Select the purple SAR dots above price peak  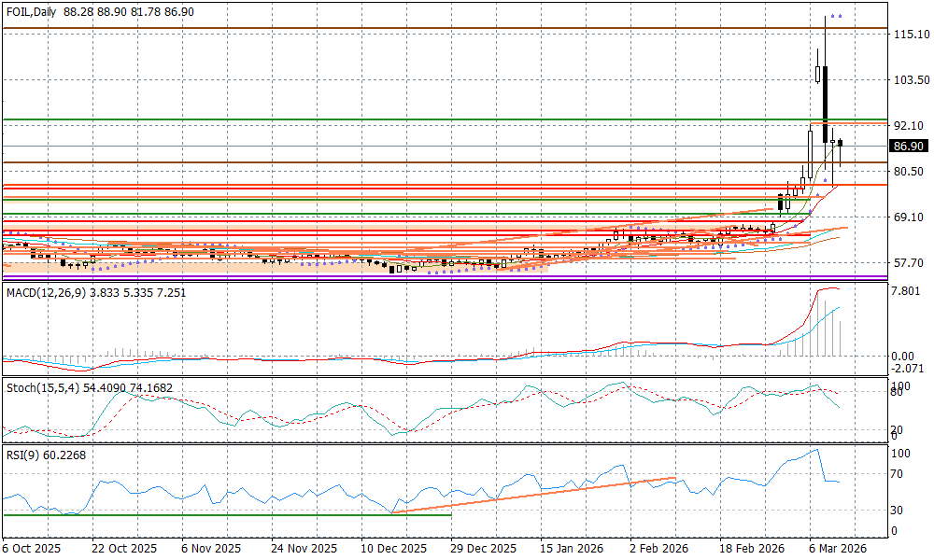pyautogui.click(x=836, y=16)
